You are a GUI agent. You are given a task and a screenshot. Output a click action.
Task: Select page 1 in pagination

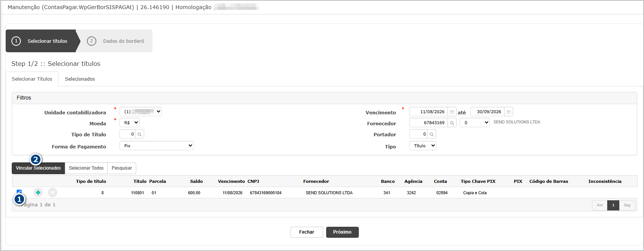pos(613,205)
